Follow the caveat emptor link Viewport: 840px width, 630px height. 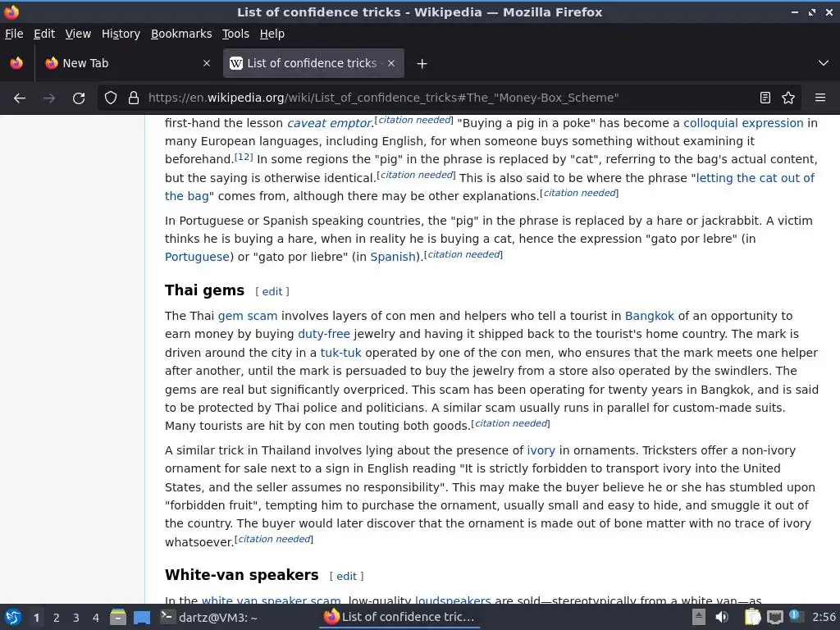tap(330, 123)
